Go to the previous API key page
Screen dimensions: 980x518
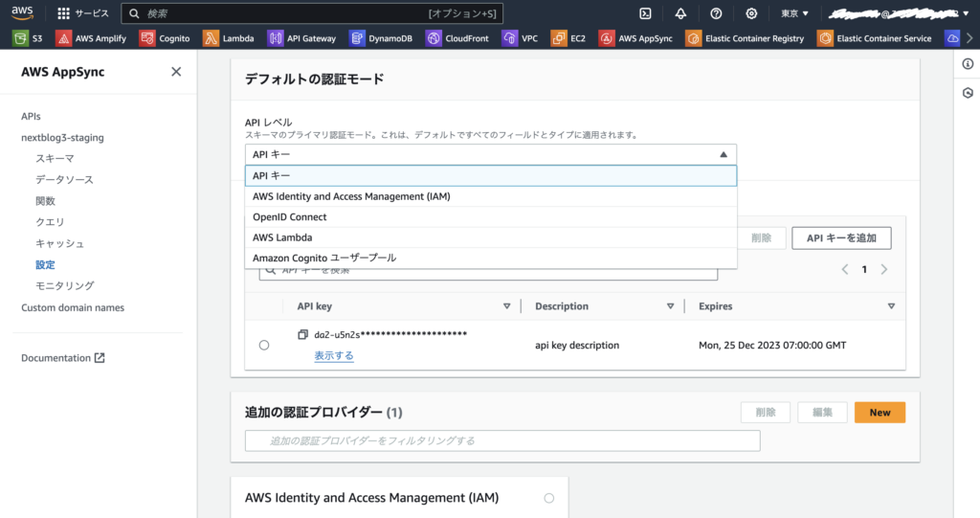pyautogui.click(x=845, y=270)
